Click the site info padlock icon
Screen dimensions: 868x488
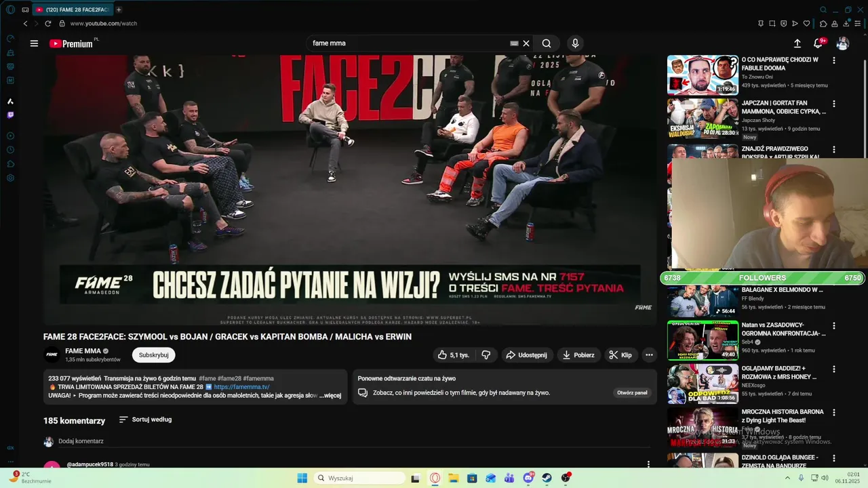[62, 23]
